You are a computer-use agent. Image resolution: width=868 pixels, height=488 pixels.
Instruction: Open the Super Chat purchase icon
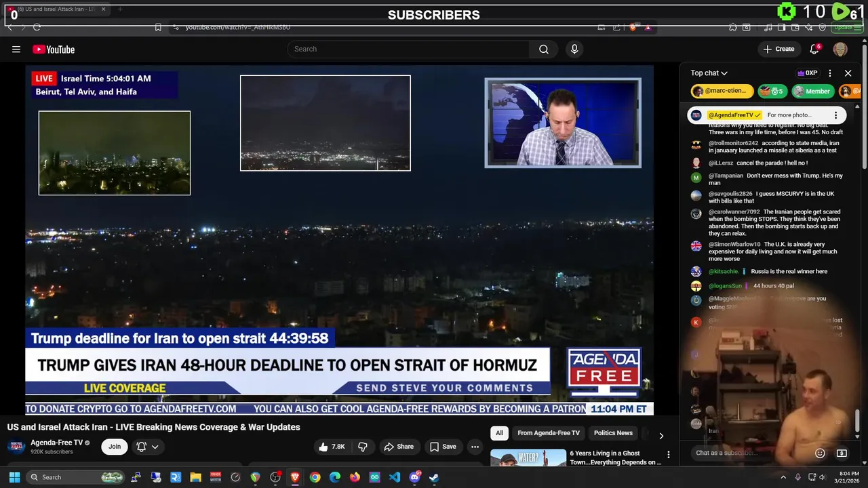click(842, 453)
